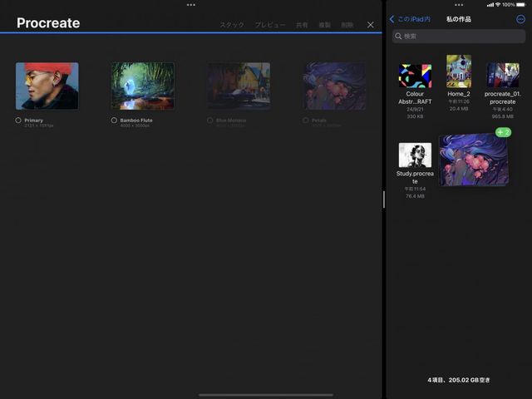The height and width of the screenshot is (399, 532).
Task: Click the magnifying glass search icon
Action: tap(398, 36)
